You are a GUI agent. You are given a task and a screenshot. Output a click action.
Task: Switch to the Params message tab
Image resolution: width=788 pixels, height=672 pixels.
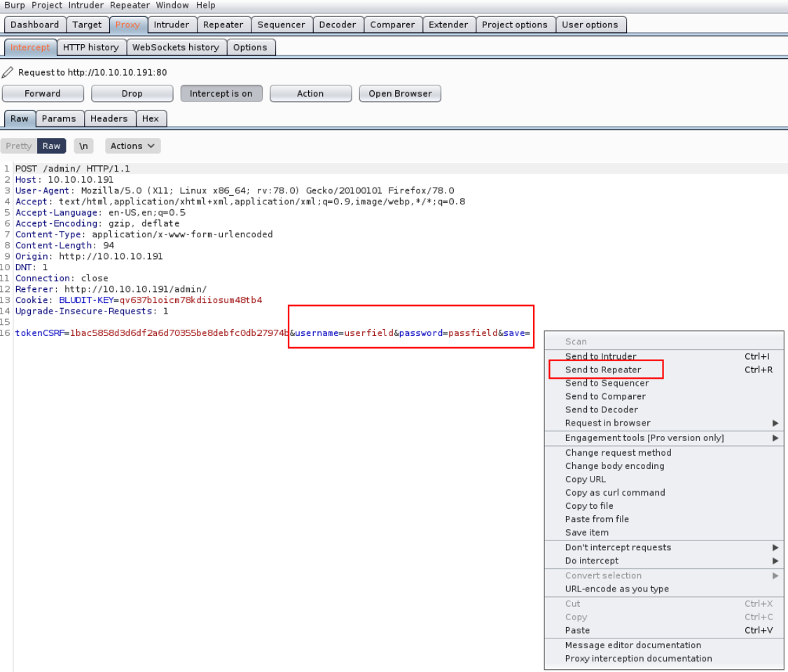click(59, 118)
